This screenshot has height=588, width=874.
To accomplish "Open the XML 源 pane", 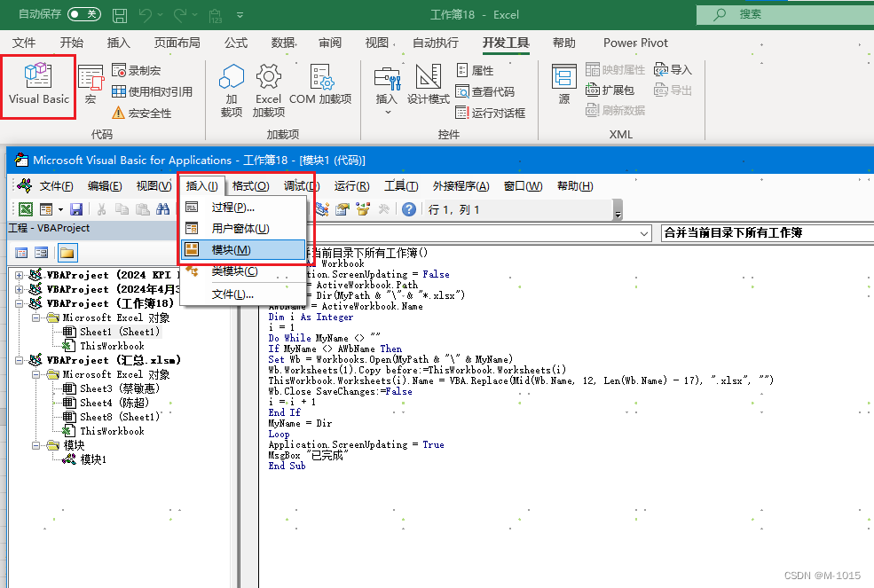I will [x=564, y=85].
